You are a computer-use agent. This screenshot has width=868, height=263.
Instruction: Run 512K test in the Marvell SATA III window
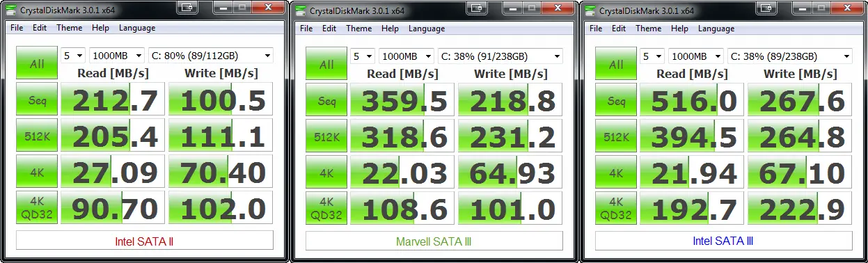click(326, 136)
